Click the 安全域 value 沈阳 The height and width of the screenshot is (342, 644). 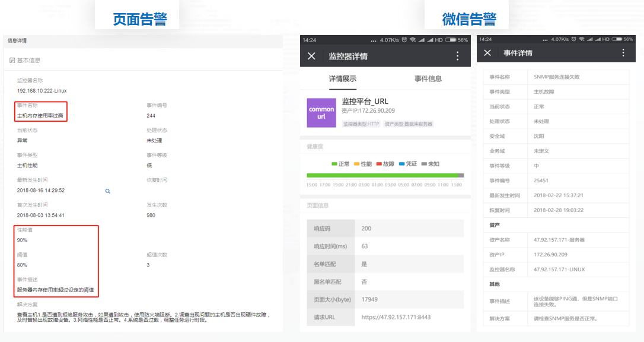click(539, 136)
